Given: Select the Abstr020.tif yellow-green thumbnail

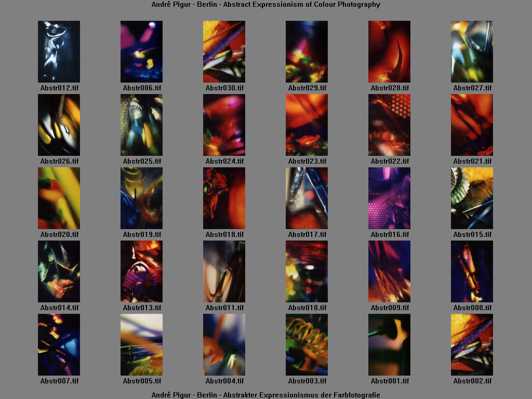Looking at the screenshot, I should coord(59,198).
